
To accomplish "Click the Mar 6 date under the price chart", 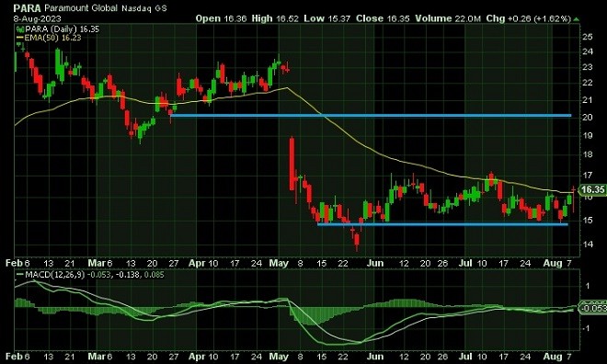I will click(x=100, y=264).
